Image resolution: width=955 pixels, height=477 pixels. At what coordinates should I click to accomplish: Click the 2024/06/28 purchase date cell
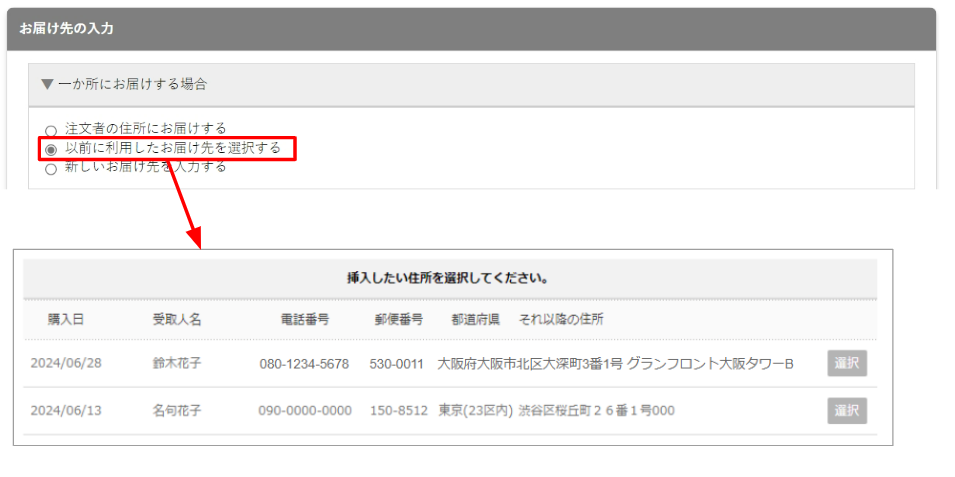pos(66,363)
